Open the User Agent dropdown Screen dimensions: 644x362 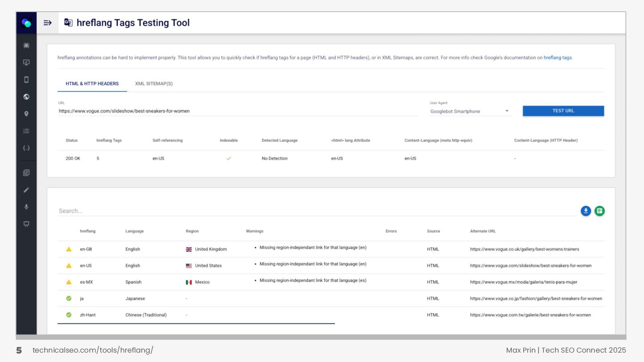(x=470, y=111)
